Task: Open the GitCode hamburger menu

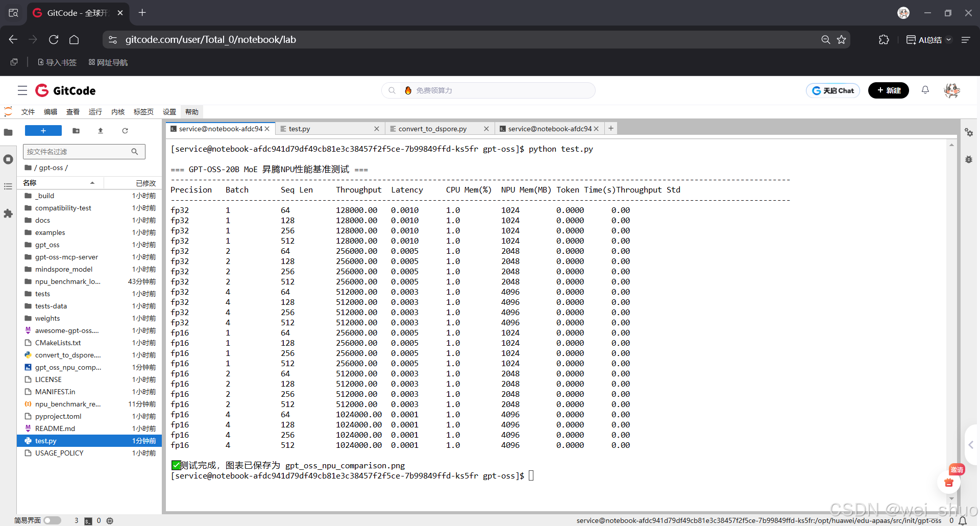Action: (22, 90)
